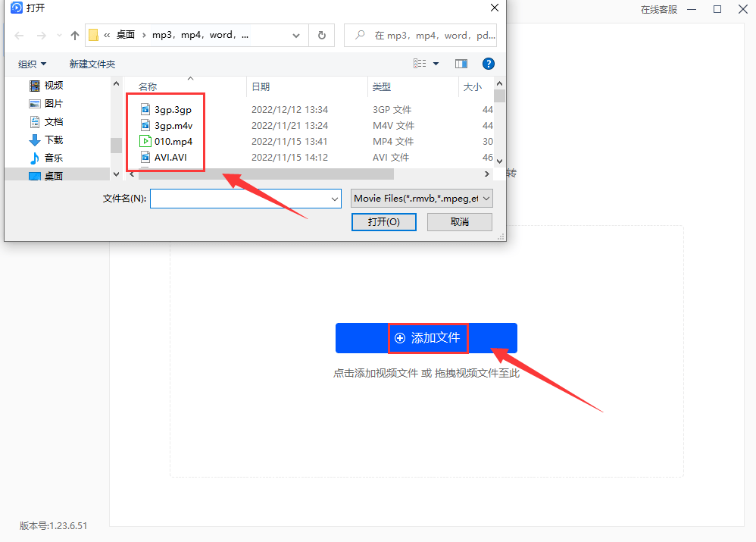Select the 音乐 folder in sidebar

53,158
